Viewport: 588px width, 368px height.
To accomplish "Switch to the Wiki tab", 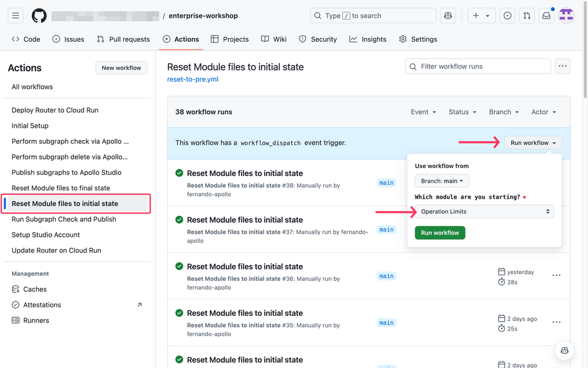I will [x=274, y=39].
